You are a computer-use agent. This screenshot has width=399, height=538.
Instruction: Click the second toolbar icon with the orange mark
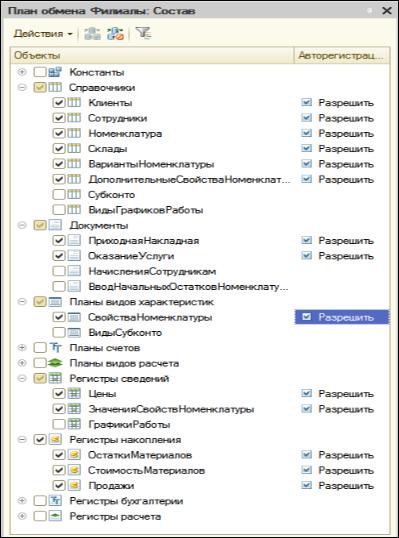pyautogui.click(x=115, y=34)
